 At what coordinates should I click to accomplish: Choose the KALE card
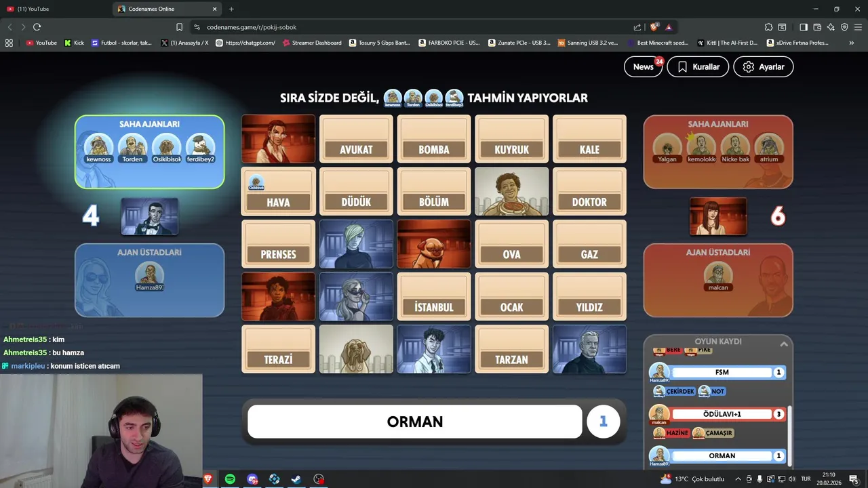[x=589, y=139]
